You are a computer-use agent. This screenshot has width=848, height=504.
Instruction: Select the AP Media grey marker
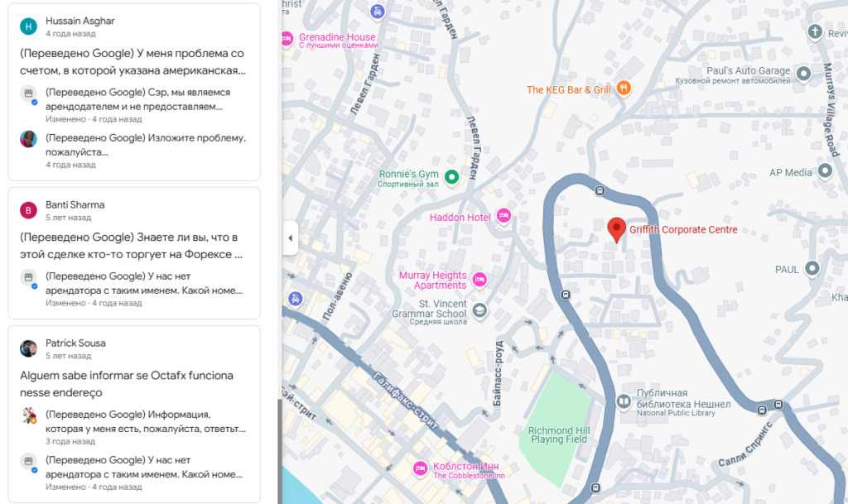(x=825, y=171)
